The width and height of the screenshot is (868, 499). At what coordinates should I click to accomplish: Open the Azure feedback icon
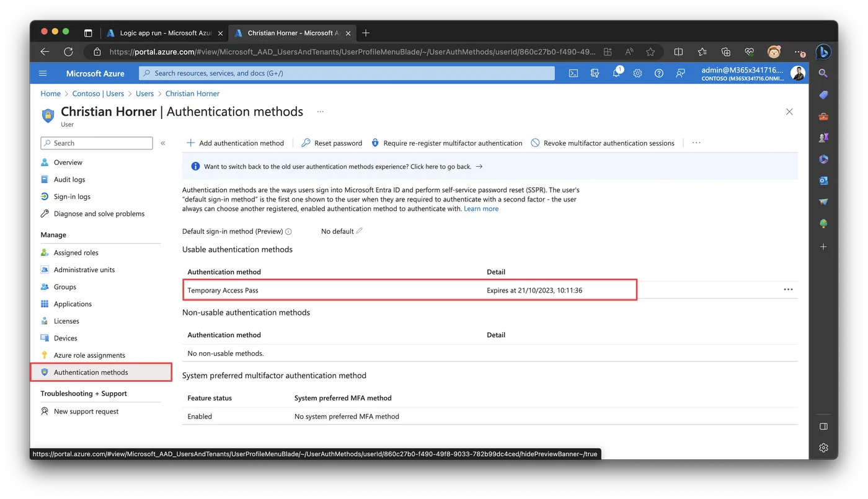(680, 73)
